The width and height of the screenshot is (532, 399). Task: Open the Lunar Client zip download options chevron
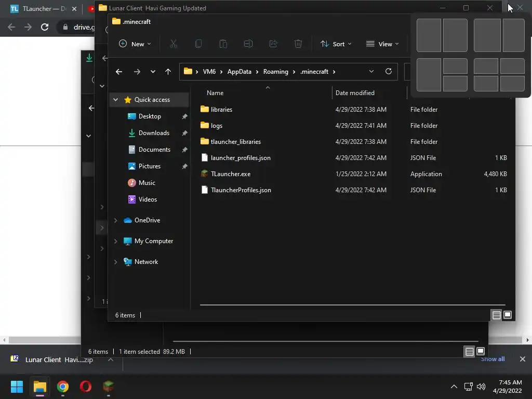pyautogui.click(x=111, y=360)
